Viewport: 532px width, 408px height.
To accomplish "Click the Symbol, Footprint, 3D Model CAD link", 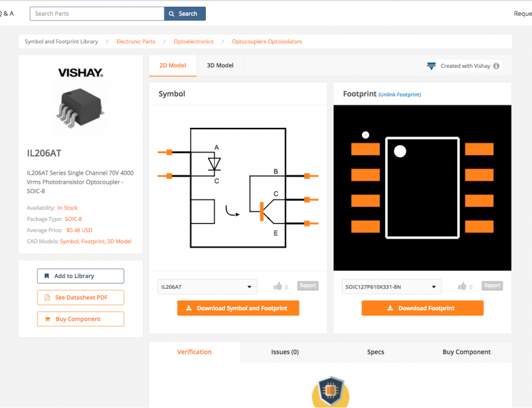I will 96,241.
